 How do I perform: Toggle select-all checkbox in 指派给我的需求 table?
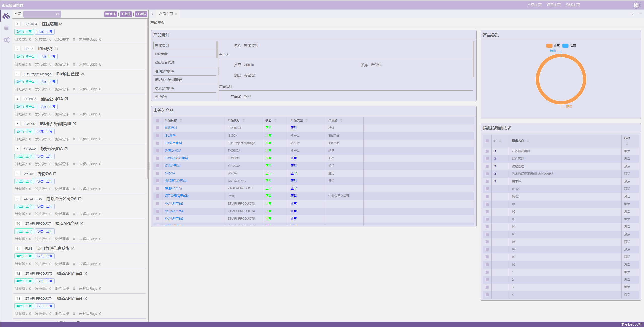coord(487,141)
